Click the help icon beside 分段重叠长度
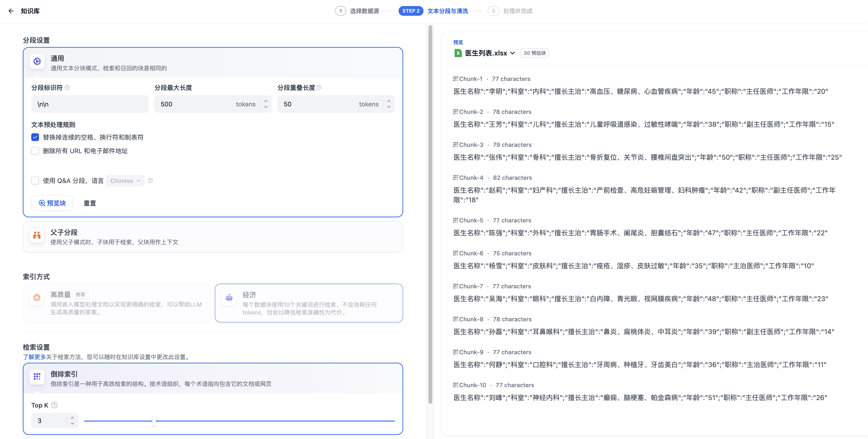 click(319, 88)
